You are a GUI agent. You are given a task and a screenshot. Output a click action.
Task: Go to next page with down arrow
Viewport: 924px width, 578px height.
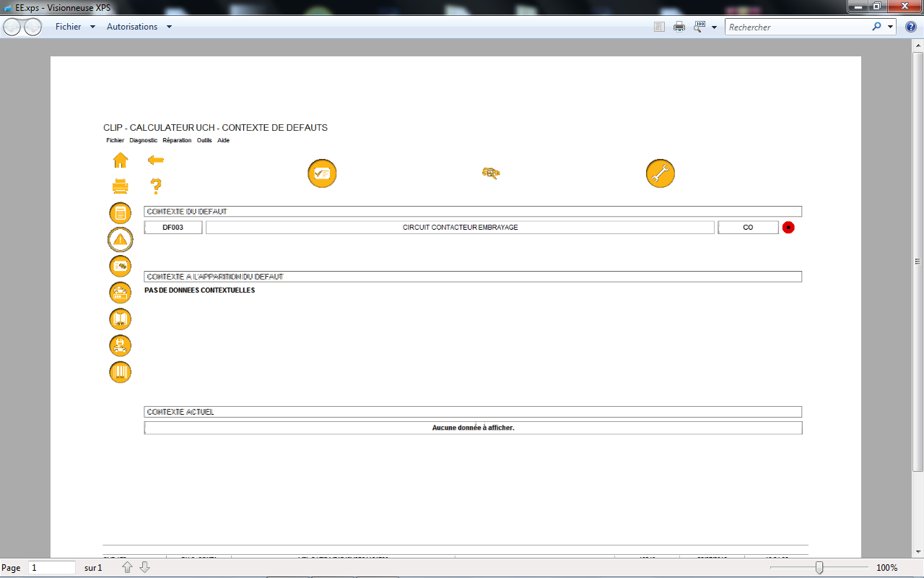click(144, 568)
